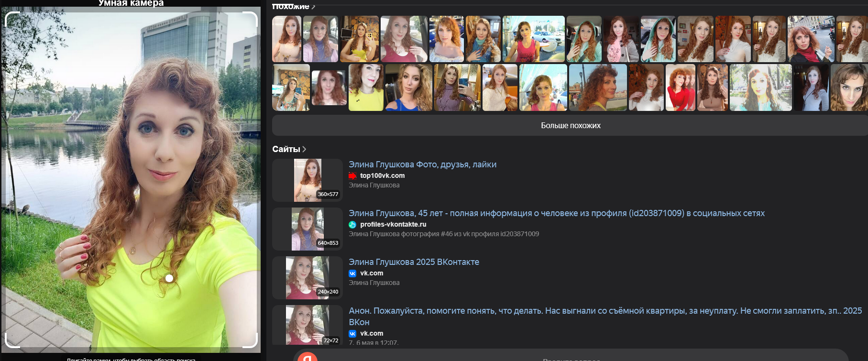The height and width of the screenshot is (361, 868).
Task: Click the VK favicon under the 'Анон. Пожалуйста' result
Action: [x=352, y=333]
